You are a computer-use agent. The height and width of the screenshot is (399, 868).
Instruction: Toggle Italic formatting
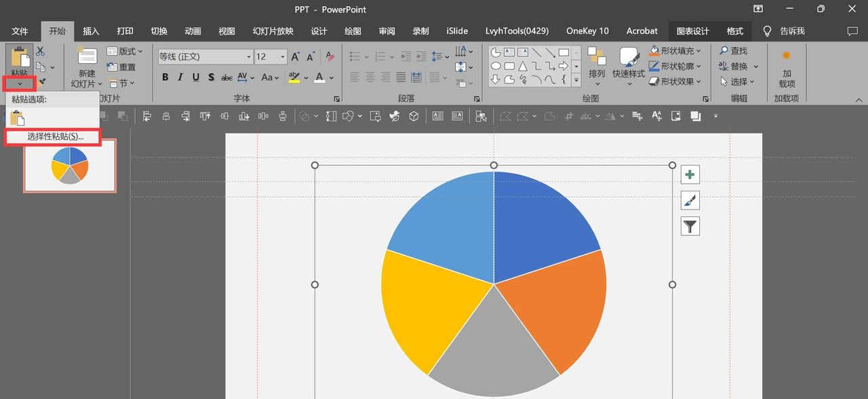[180, 77]
